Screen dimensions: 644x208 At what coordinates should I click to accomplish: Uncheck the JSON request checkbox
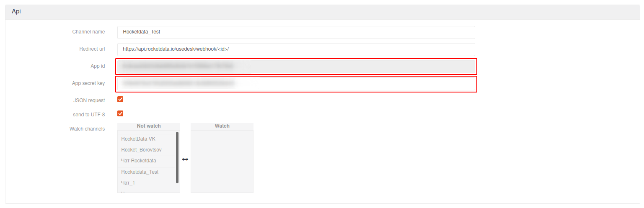120,99
